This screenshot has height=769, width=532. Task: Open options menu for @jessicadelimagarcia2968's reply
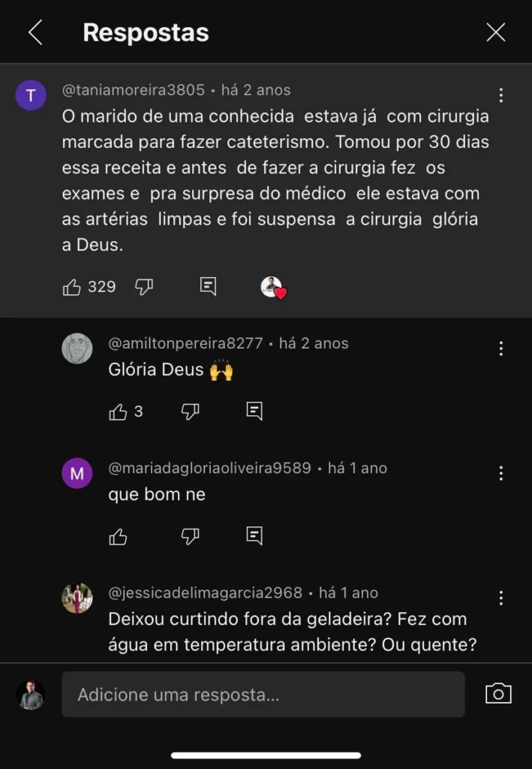click(500, 598)
